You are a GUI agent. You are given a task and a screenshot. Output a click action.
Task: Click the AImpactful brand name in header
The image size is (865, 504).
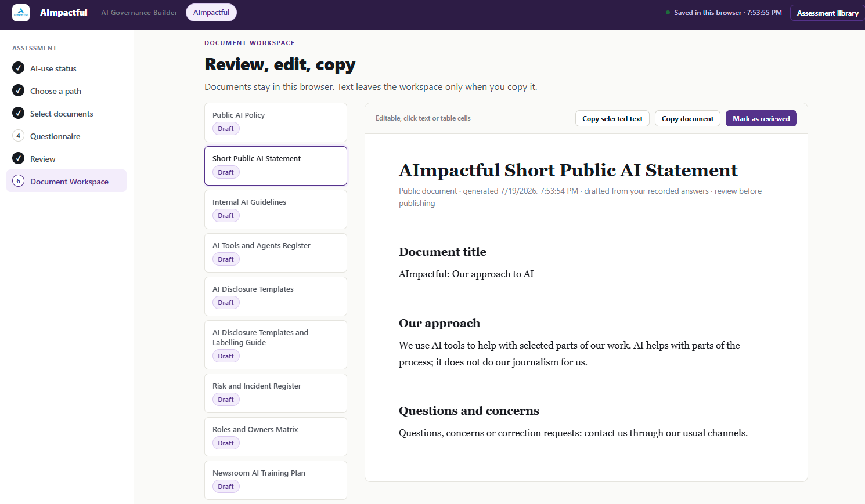pos(64,13)
